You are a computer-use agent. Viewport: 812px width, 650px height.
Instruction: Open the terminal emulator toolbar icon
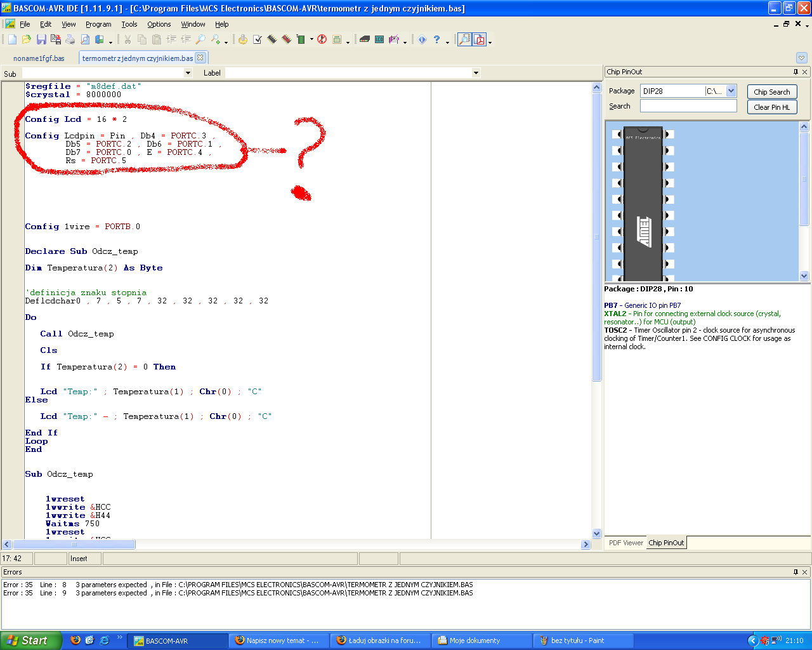coord(365,39)
